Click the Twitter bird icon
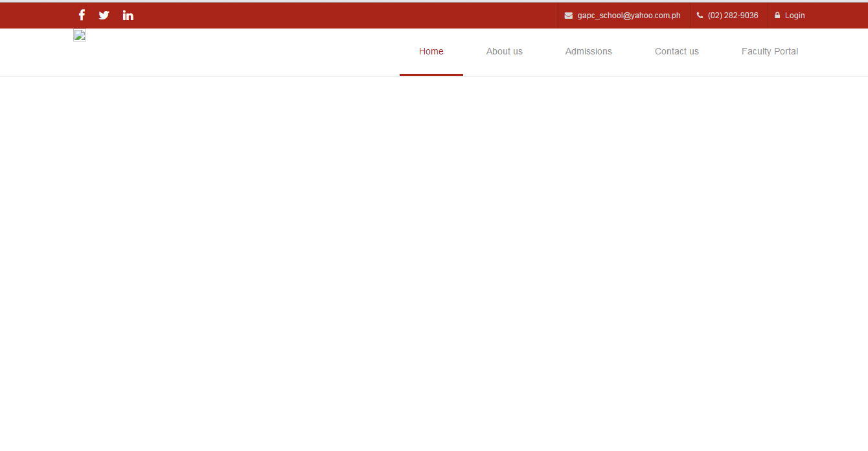 pos(104,14)
